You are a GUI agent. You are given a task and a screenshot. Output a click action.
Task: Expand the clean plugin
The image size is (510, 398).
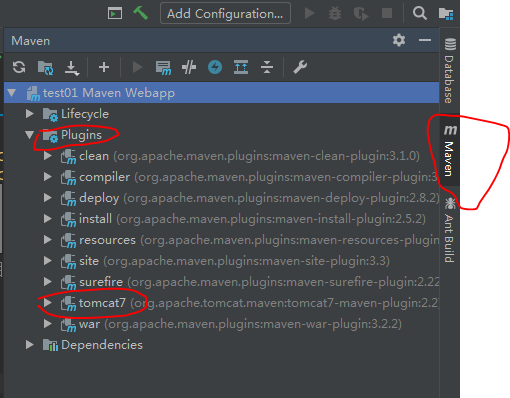48,156
